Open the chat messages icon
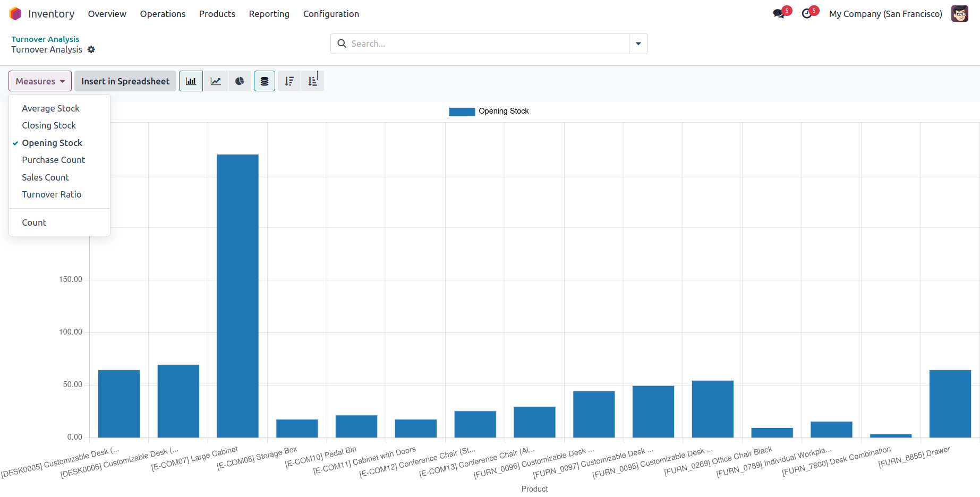This screenshot has width=980, height=497. (x=779, y=14)
